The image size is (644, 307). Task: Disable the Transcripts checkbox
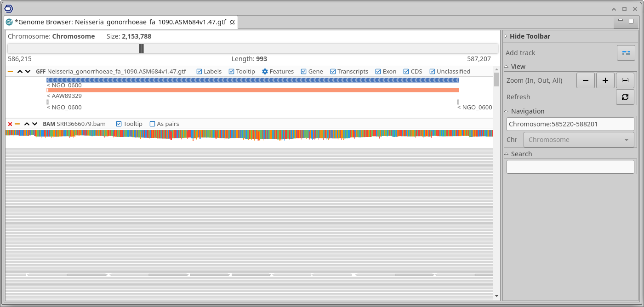coord(333,72)
